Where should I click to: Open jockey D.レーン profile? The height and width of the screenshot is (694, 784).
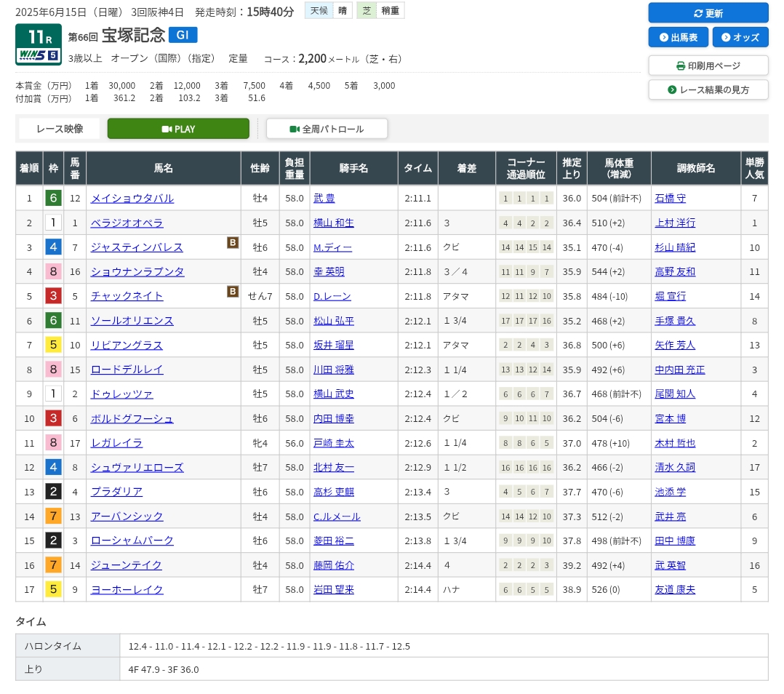point(332,297)
